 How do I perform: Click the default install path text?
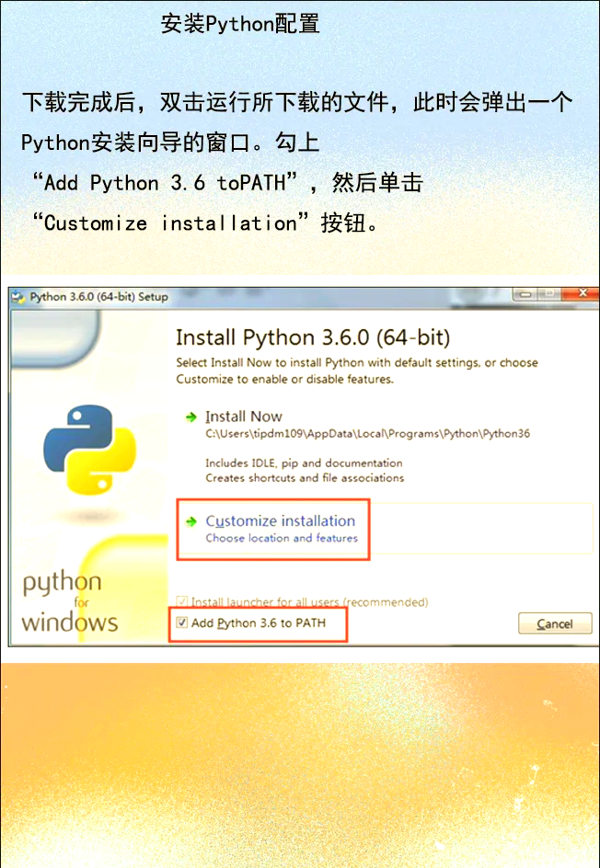[367, 433]
